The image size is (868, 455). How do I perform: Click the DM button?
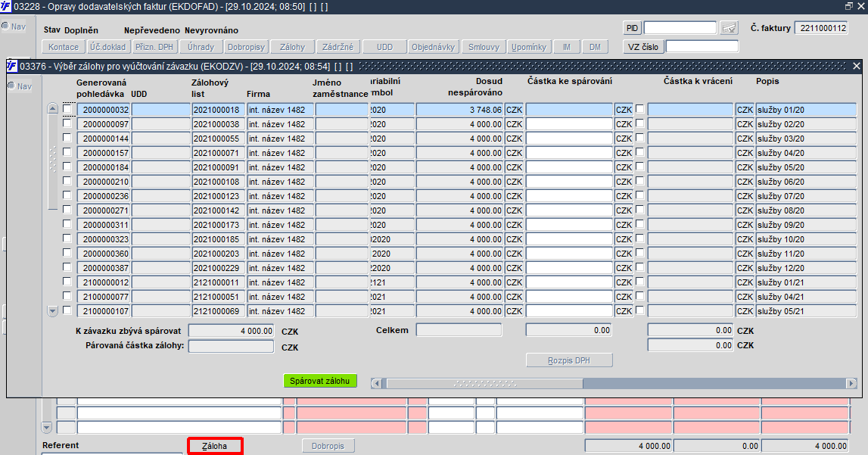click(x=595, y=47)
